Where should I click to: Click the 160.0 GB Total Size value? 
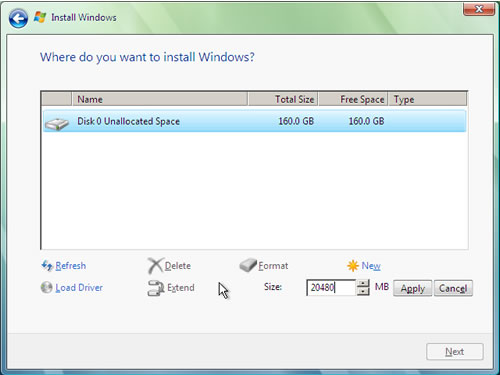(x=296, y=121)
